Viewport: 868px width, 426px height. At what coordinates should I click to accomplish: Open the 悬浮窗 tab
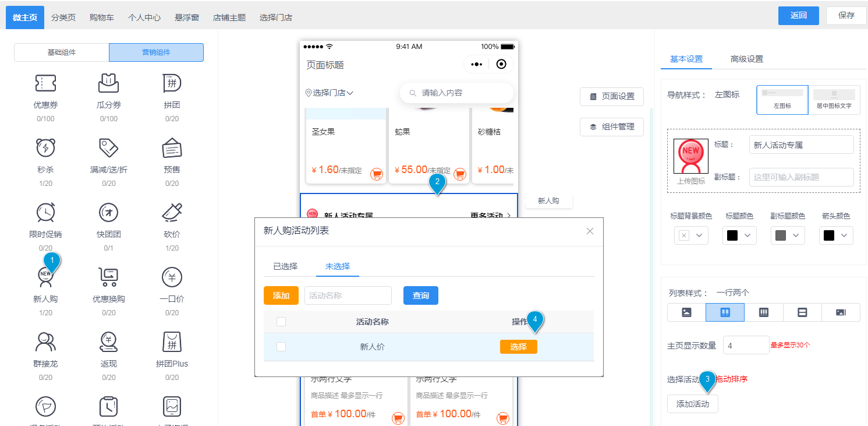[x=187, y=17]
